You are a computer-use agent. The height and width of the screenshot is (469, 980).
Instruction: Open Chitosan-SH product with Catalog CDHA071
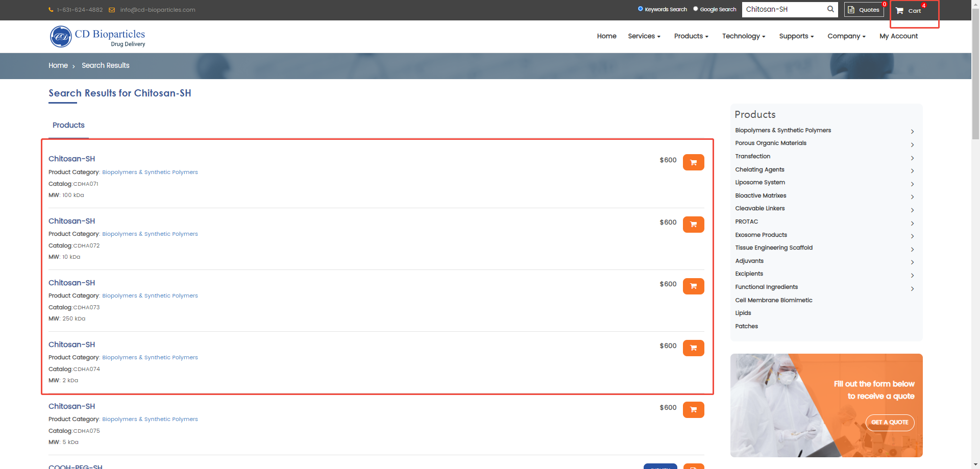(x=71, y=159)
